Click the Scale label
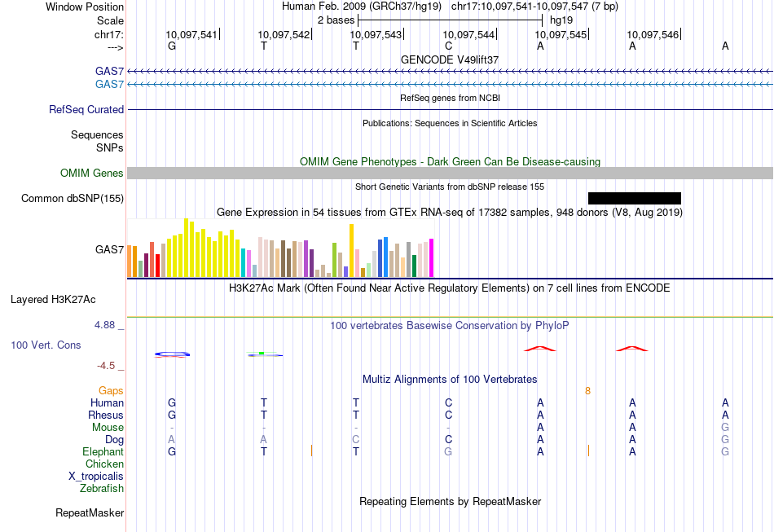 tap(111, 20)
